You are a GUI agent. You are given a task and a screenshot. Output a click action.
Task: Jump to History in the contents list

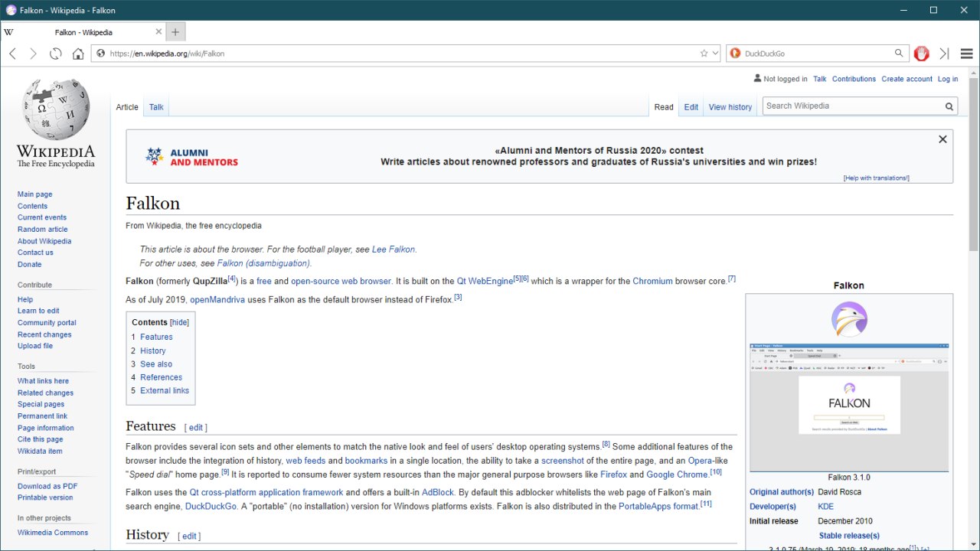(x=153, y=350)
